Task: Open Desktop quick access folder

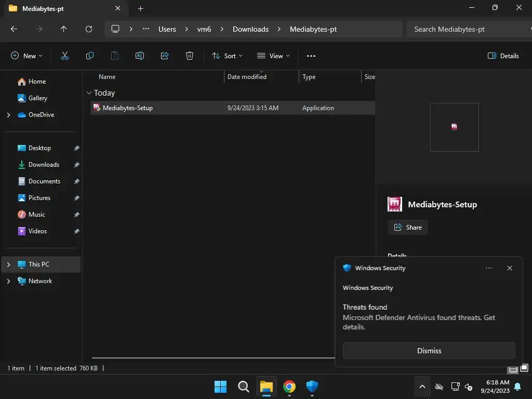Action: coord(39,148)
